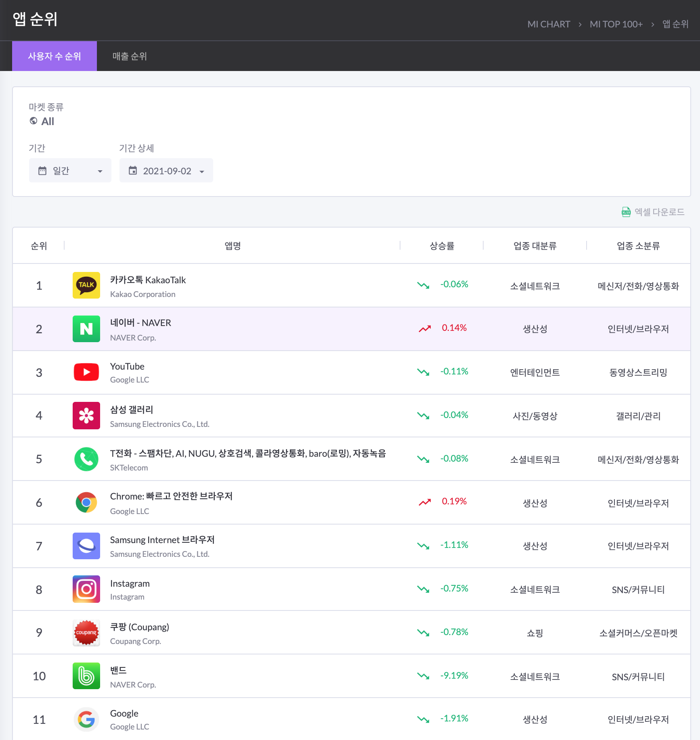Screen dimensions: 700x740
Task: Select the YouTube app name text
Action: click(127, 366)
